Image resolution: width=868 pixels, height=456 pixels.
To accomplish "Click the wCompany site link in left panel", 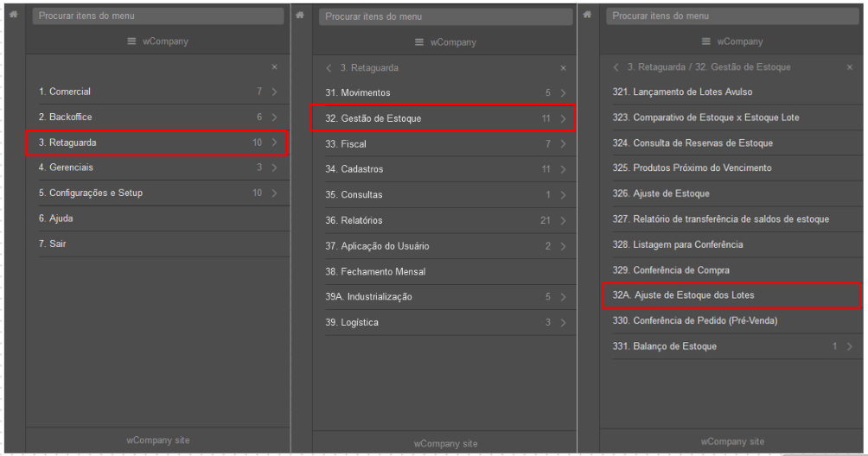I will [157, 440].
